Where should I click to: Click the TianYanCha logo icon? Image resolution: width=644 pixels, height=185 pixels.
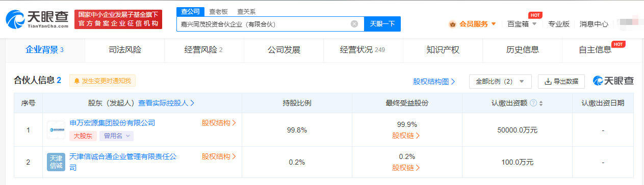[15, 19]
